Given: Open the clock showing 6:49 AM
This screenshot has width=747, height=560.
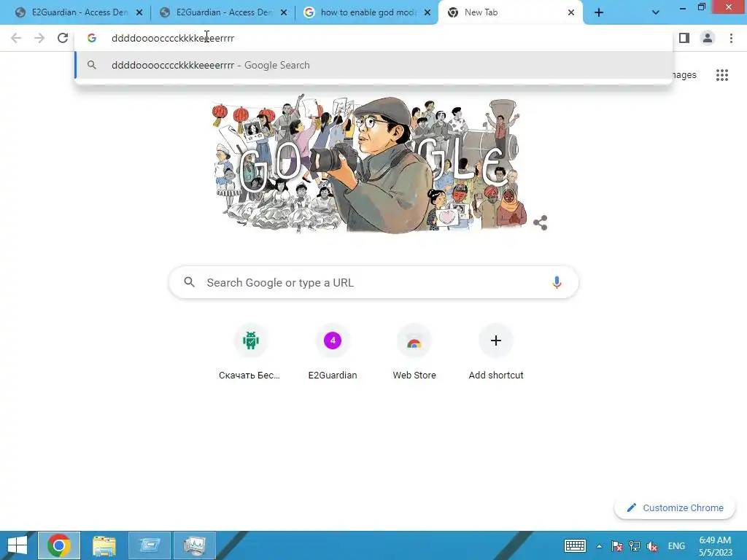Looking at the screenshot, I should click(715, 545).
